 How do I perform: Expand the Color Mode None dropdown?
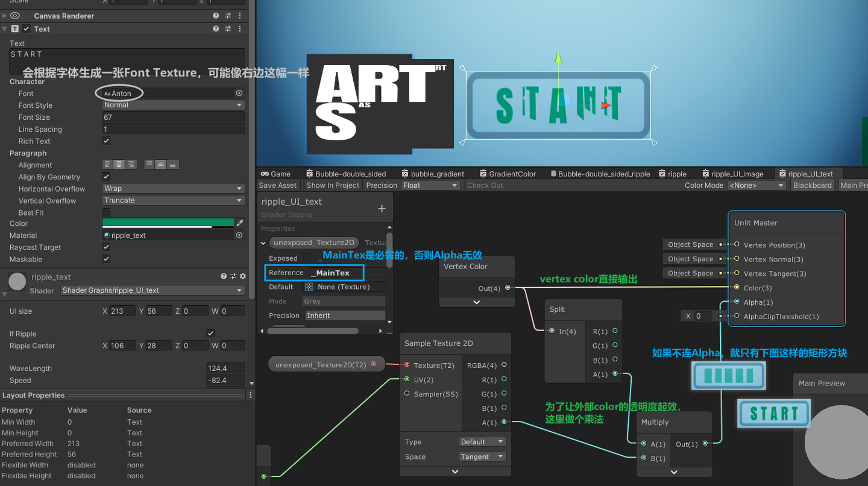(x=757, y=185)
